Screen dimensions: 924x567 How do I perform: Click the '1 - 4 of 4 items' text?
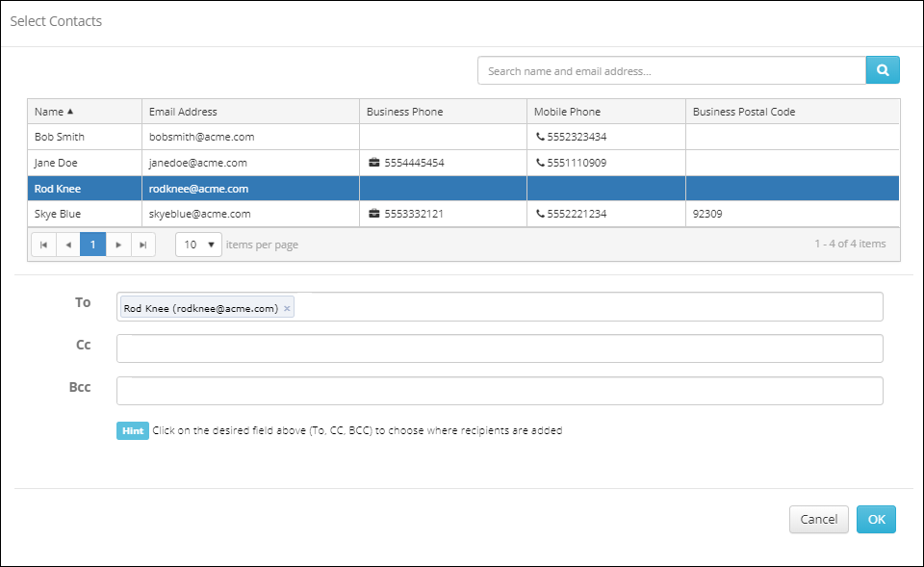coord(850,244)
